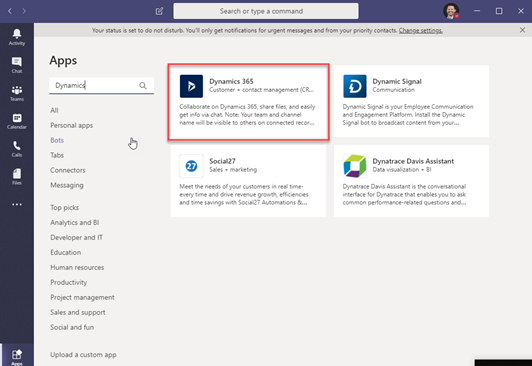Open the Human resources category
The image size is (532, 366).
click(x=77, y=267)
